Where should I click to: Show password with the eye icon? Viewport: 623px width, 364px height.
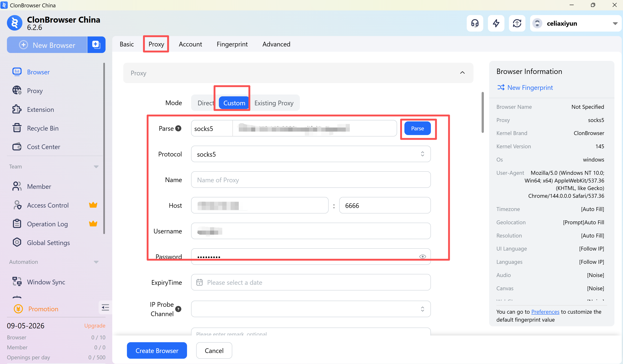coord(423,256)
